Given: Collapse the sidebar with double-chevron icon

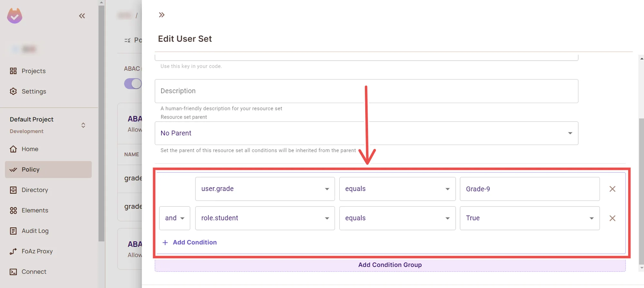Looking at the screenshot, I should click(82, 16).
